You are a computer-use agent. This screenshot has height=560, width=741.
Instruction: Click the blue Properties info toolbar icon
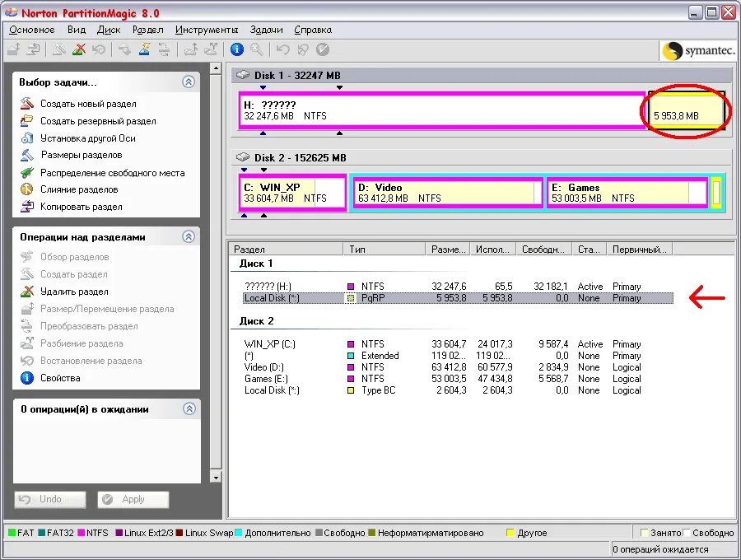tap(237, 49)
